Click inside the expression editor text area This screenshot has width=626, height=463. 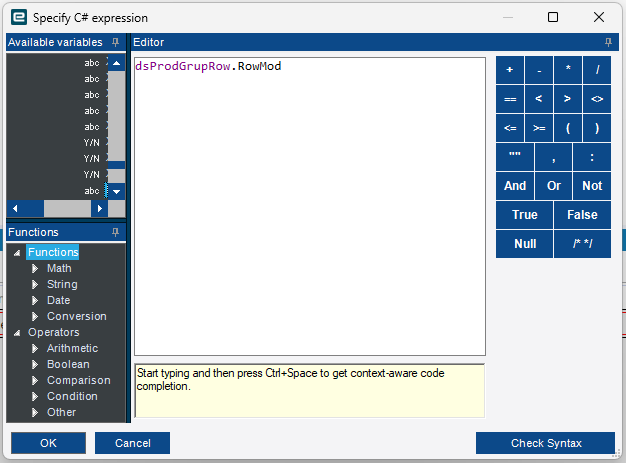point(310,206)
